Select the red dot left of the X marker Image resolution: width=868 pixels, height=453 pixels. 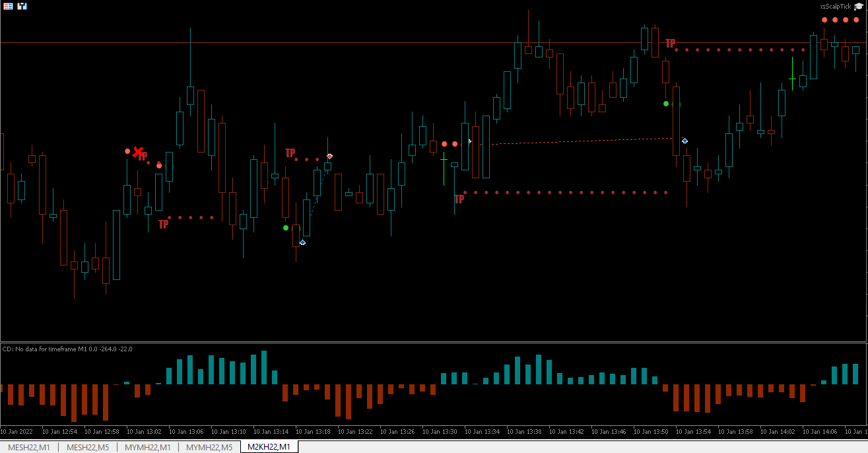click(127, 151)
